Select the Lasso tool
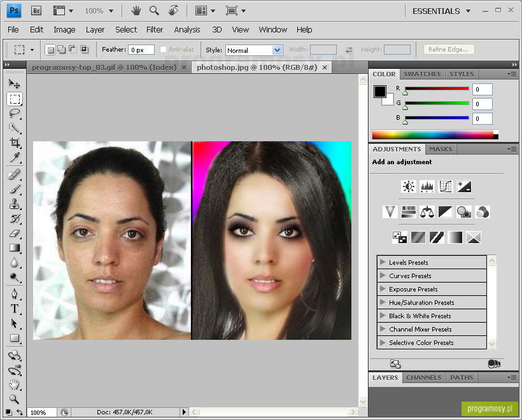This screenshot has width=522, height=420. [14, 113]
